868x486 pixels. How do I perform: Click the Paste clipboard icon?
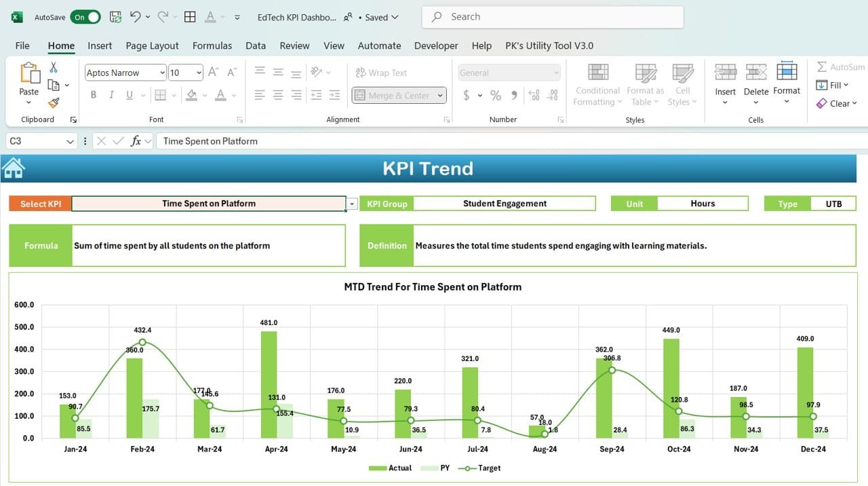29,73
